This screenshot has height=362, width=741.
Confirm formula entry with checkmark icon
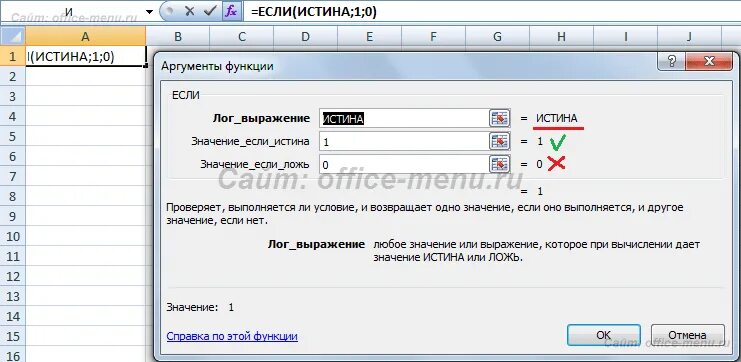coord(209,11)
